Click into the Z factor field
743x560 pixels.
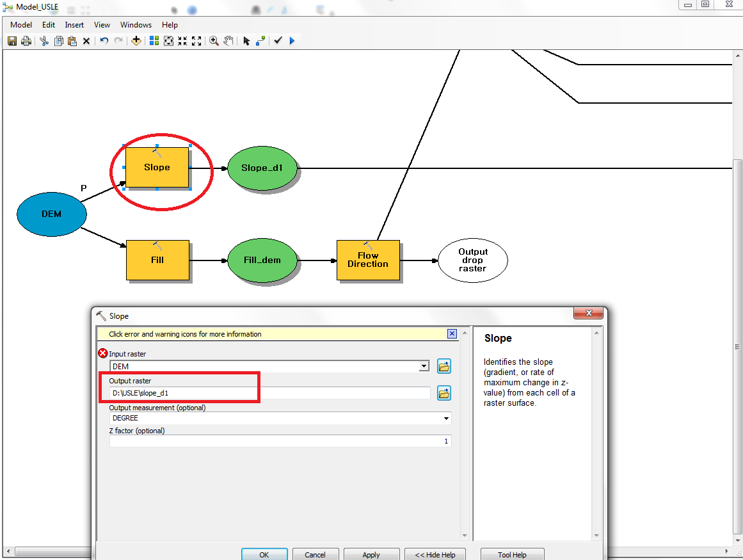coord(280,441)
